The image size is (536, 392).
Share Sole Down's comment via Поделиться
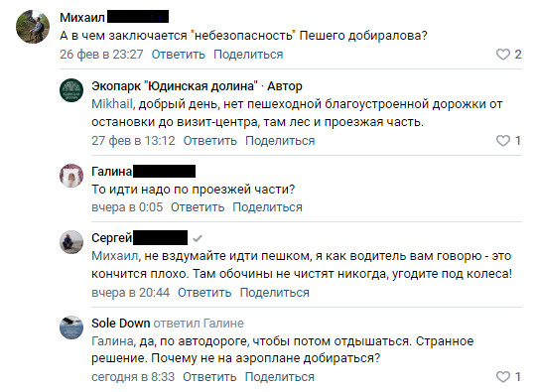pos(280,377)
